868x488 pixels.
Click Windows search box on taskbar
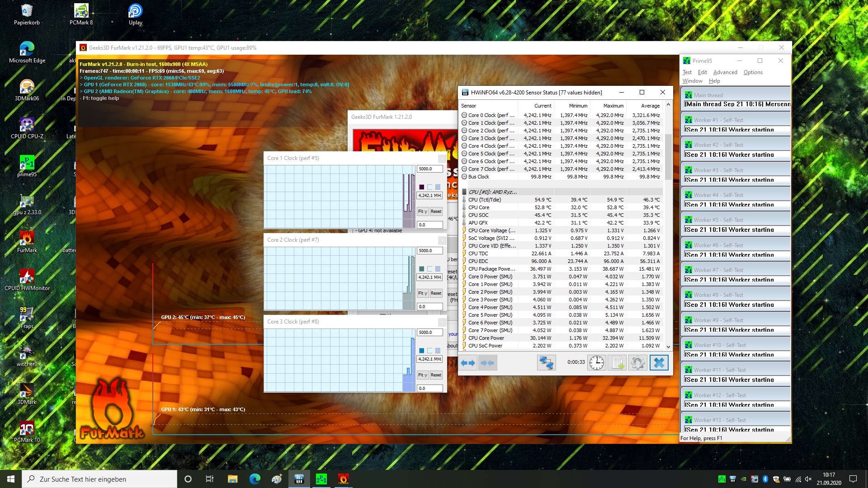click(99, 479)
